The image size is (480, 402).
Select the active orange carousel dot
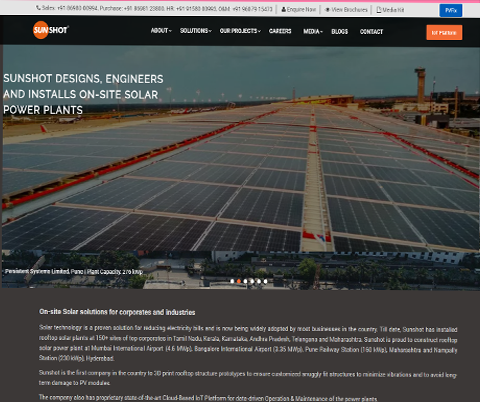[239, 281]
